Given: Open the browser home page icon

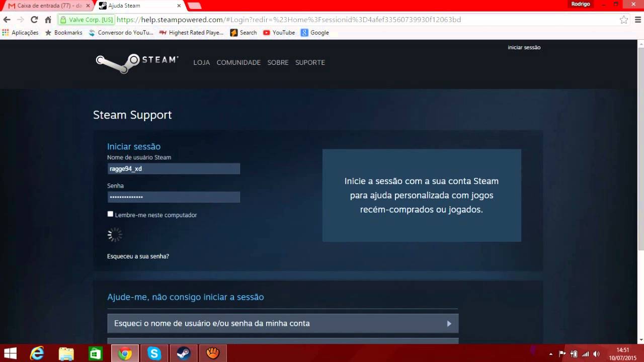Looking at the screenshot, I should (x=48, y=20).
